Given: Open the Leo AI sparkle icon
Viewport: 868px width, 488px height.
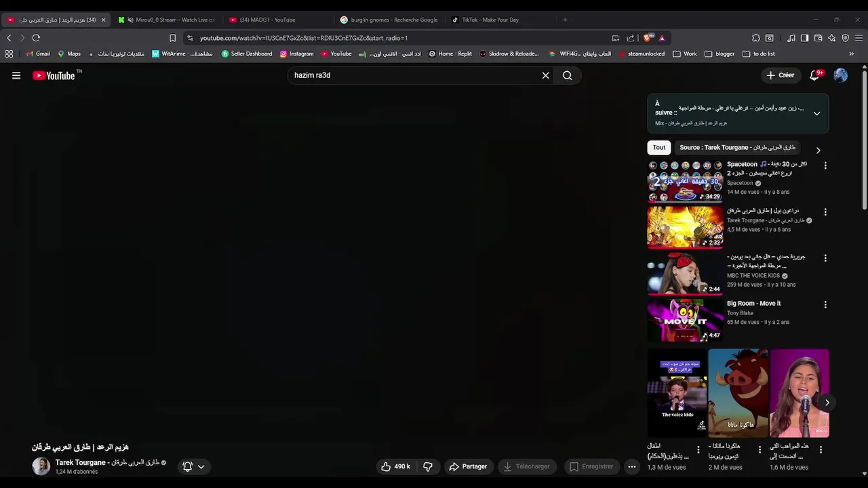Looking at the screenshot, I should (x=831, y=38).
